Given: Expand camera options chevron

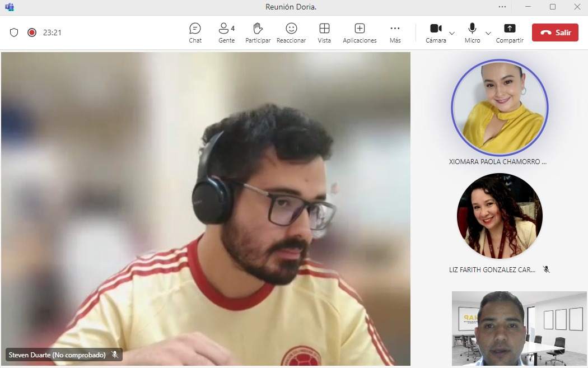Looking at the screenshot, I should point(452,33).
